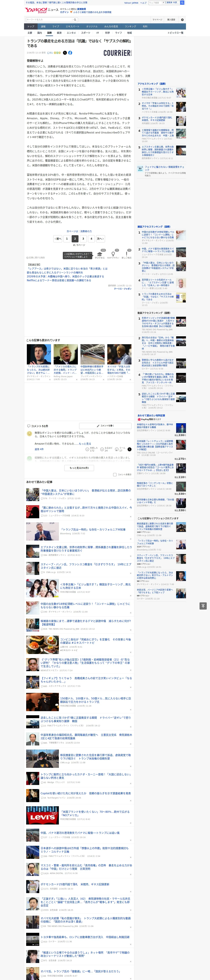Screen dimensions: 210x980
Task: Click the Obama article thumbnail in recommended row
Action: (x=119, y=354)
